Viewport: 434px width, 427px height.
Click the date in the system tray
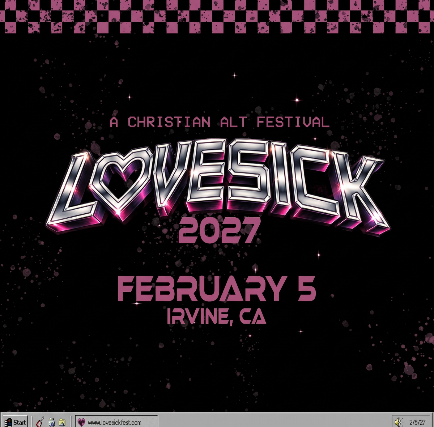(417, 422)
